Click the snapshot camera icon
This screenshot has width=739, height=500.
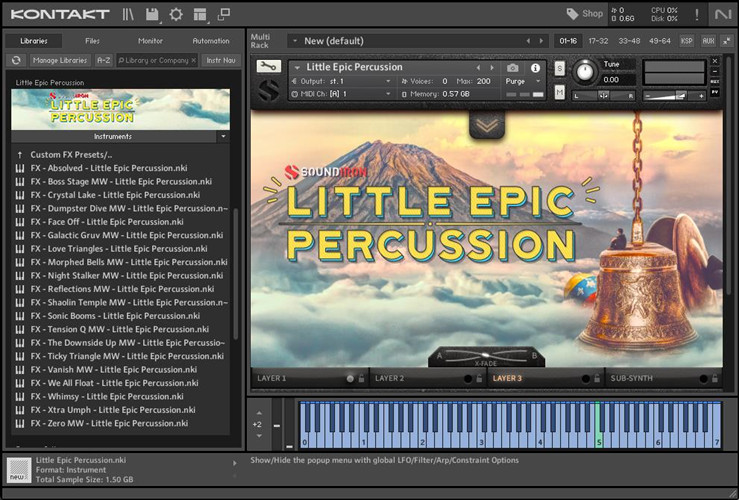click(513, 67)
